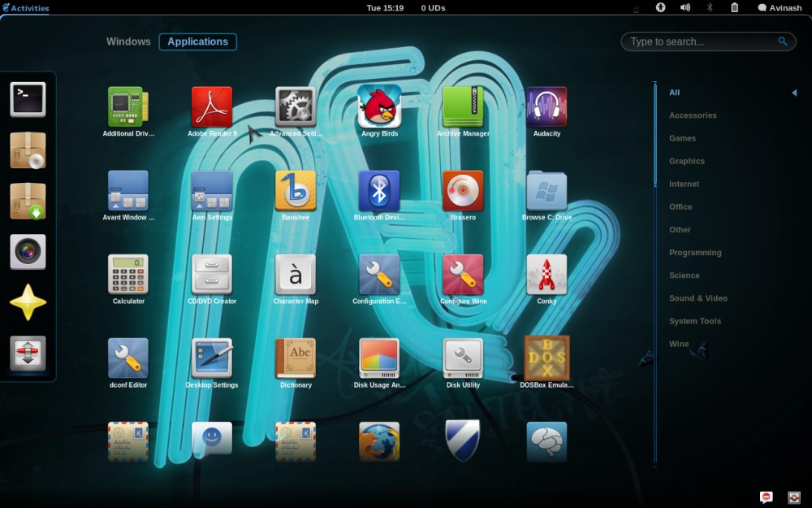Viewport: 812px width, 508px height.
Task: Launch Brasero disc burner
Action: tap(463, 191)
